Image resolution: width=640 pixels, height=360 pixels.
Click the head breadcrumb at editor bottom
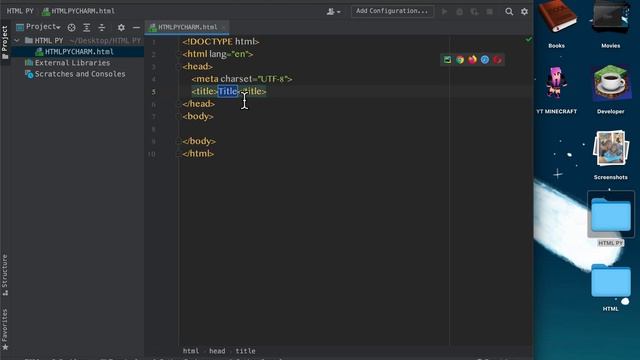[x=217, y=351]
